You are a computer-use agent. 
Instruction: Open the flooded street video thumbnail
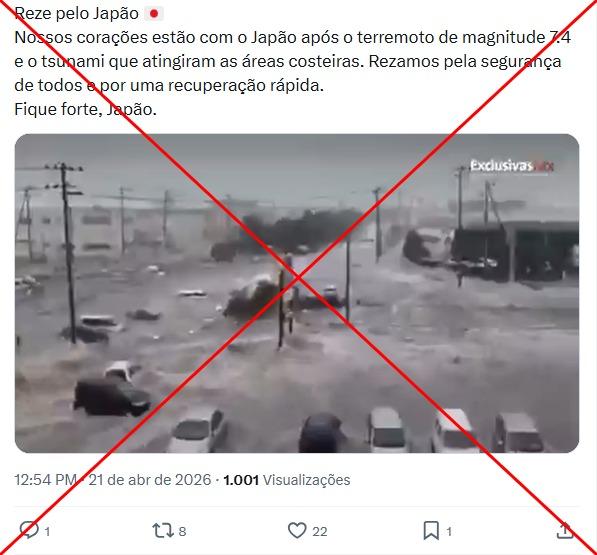click(x=297, y=293)
